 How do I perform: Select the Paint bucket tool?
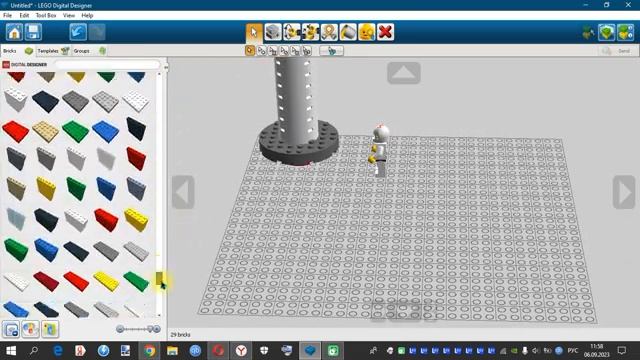pos(348,32)
